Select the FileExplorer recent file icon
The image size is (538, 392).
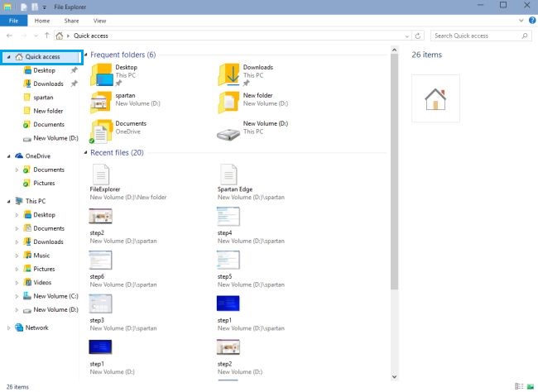pyautogui.click(x=101, y=174)
